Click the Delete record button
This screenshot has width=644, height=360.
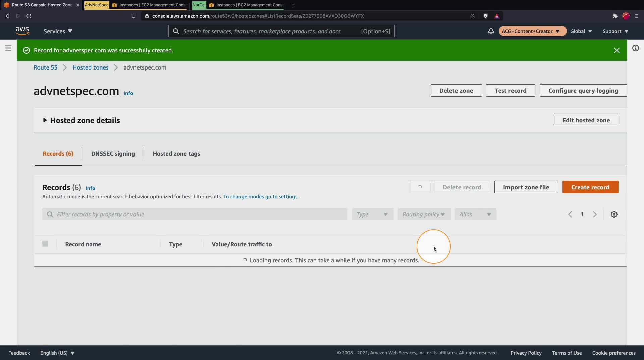tap(462, 187)
